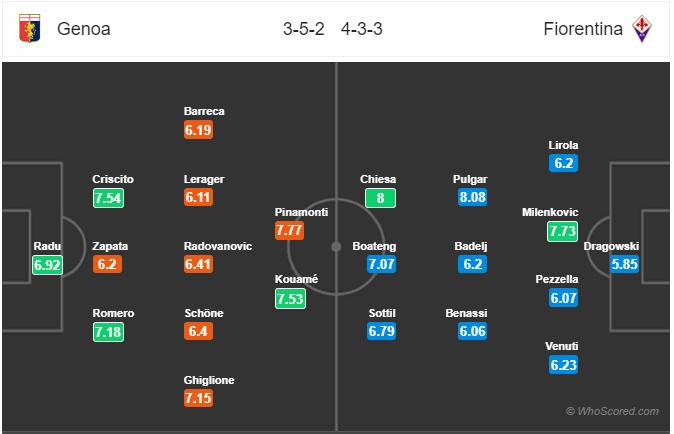Click the Fiorentina club crest
Image resolution: width=674 pixels, height=434 pixels.
[642, 28]
